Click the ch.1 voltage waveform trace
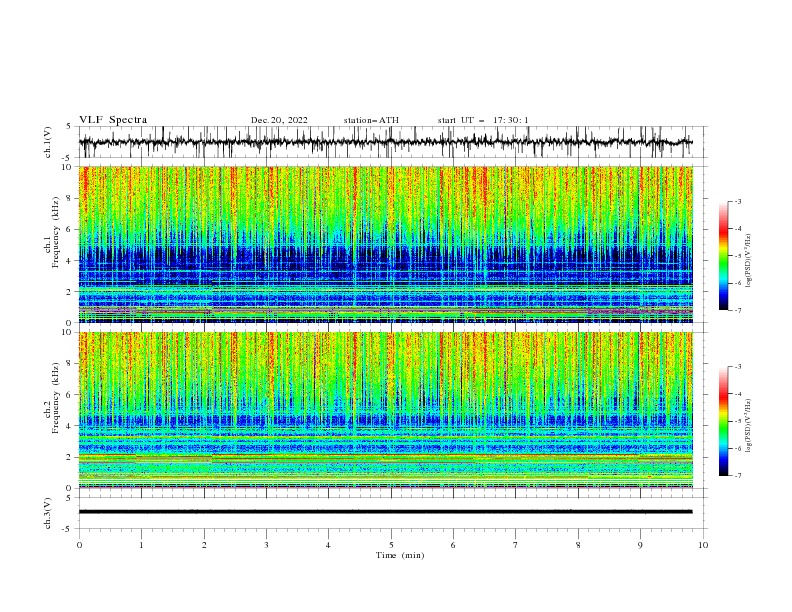The image size is (792, 612). tap(385, 142)
